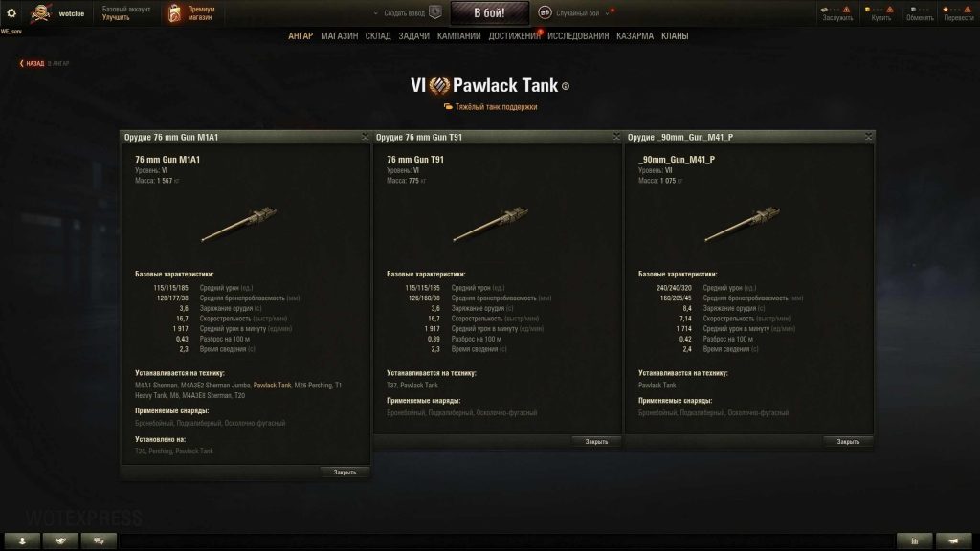The image size is (980, 551).
Task: Open the Исследования tab
Action: point(578,36)
